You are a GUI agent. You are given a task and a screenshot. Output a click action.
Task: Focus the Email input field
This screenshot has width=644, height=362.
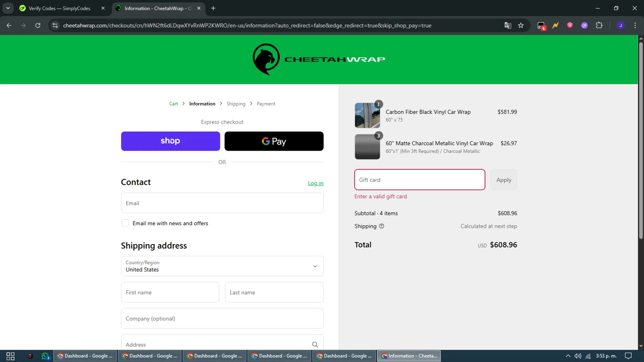pyautogui.click(x=222, y=203)
